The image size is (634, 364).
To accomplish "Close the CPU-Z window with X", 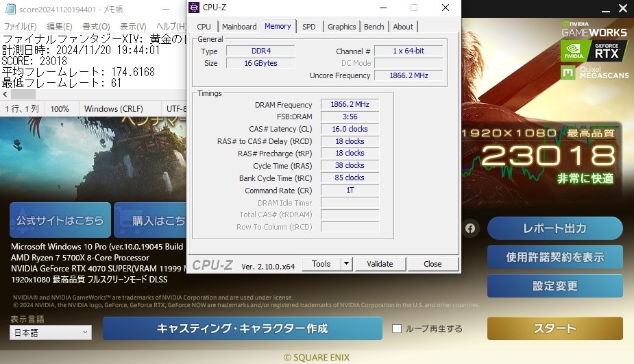I will coord(446,8).
